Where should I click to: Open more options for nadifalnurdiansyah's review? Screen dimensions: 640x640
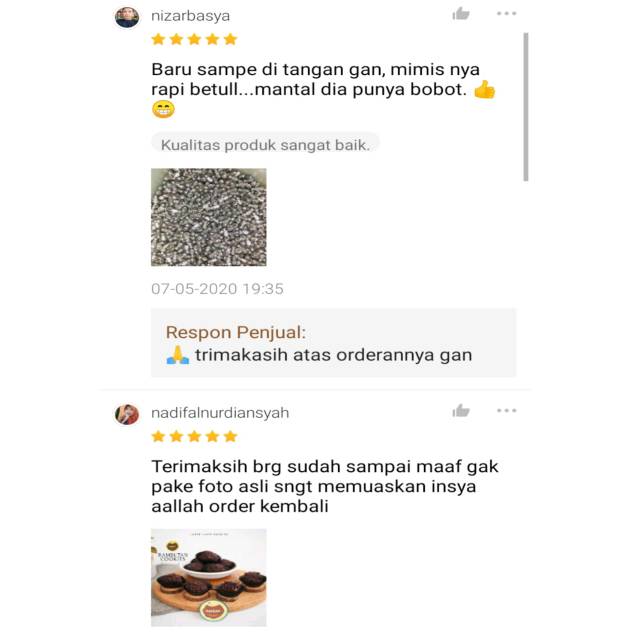507,410
